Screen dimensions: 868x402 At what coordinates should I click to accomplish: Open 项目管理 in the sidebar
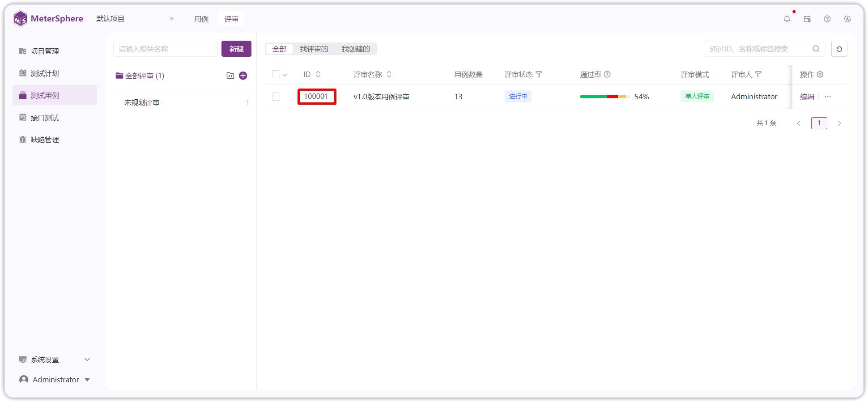coord(55,51)
